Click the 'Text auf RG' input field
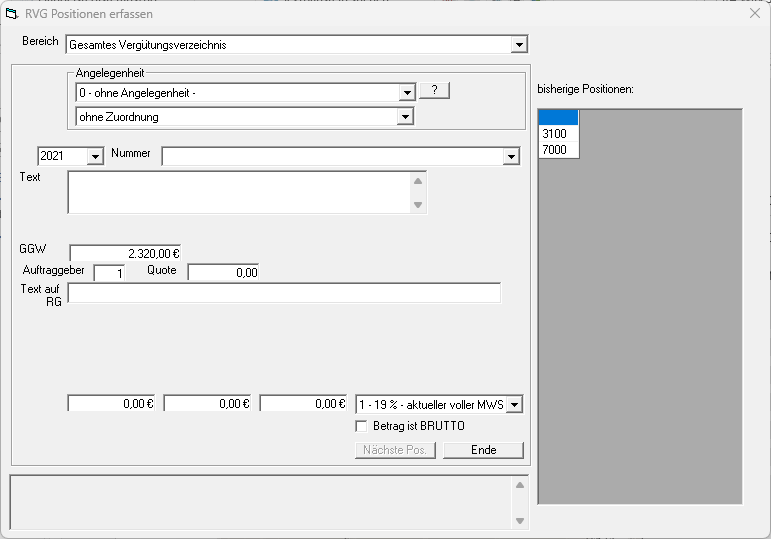This screenshot has height=539, width=771. pos(284,293)
